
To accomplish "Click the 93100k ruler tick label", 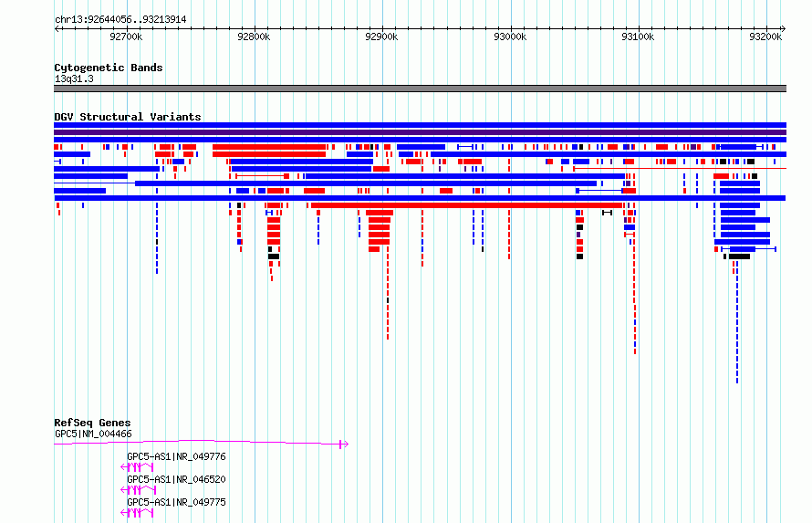I will pyautogui.click(x=638, y=37).
